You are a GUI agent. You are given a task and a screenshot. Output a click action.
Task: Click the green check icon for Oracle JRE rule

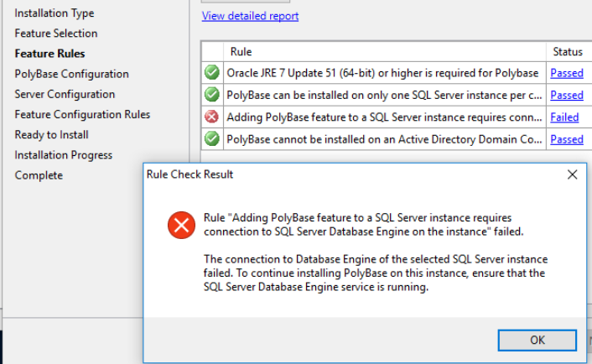click(x=212, y=73)
